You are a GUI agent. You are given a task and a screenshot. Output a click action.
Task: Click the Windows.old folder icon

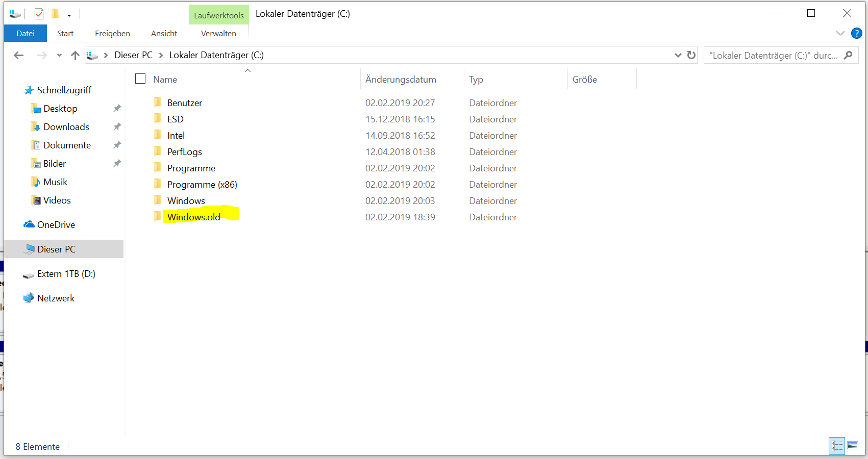158,216
